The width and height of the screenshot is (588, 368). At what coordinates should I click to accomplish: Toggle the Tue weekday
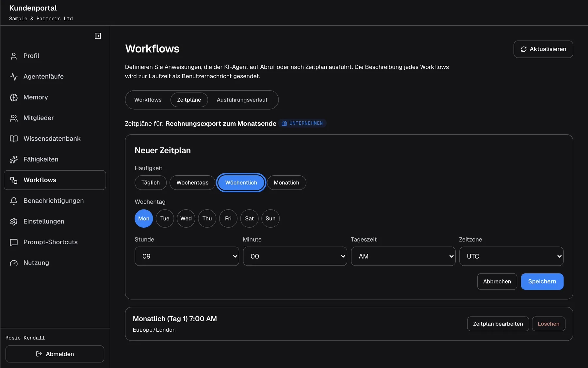pos(165,219)
